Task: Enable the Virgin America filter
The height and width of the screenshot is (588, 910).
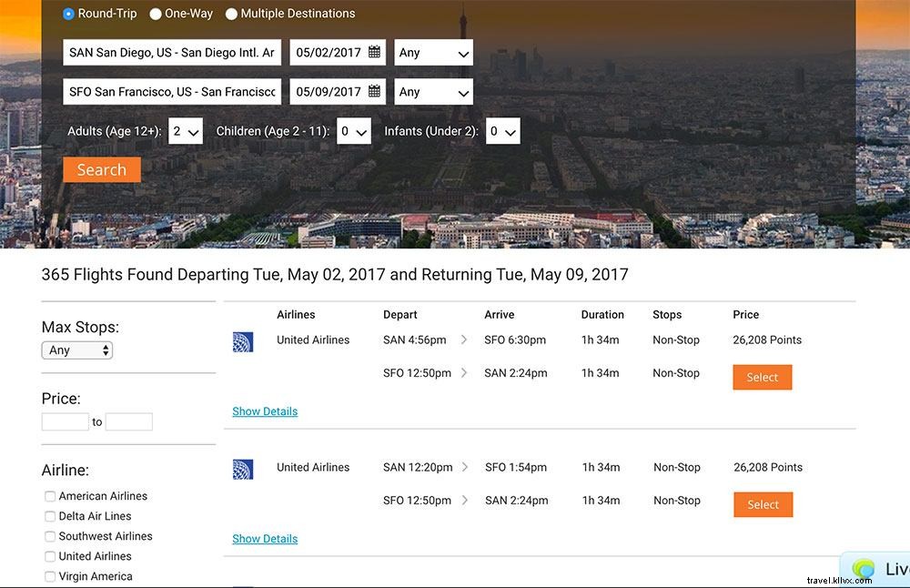Action: (50, 576)
